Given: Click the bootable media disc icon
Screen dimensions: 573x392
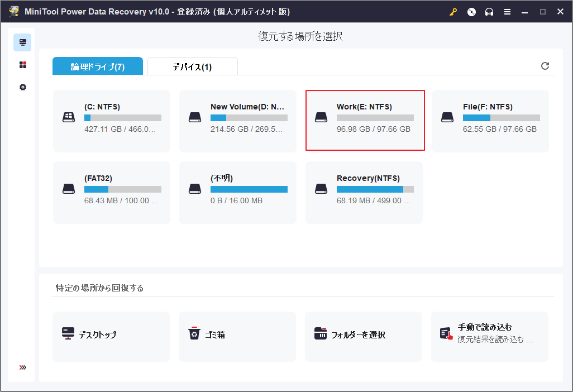Looking at the screenshot, I should [472, 12].
